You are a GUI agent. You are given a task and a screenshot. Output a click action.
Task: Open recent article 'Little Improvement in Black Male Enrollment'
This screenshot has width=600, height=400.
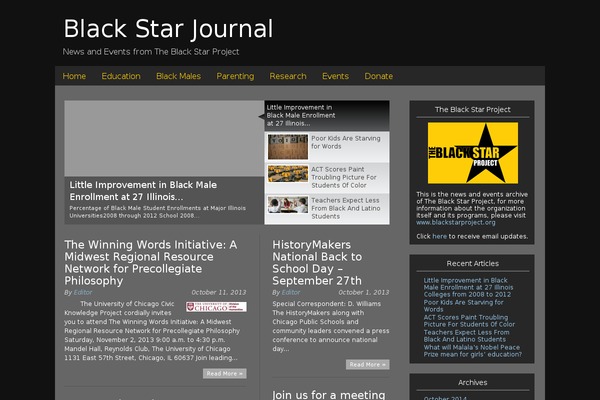click(x=468, y=287)
